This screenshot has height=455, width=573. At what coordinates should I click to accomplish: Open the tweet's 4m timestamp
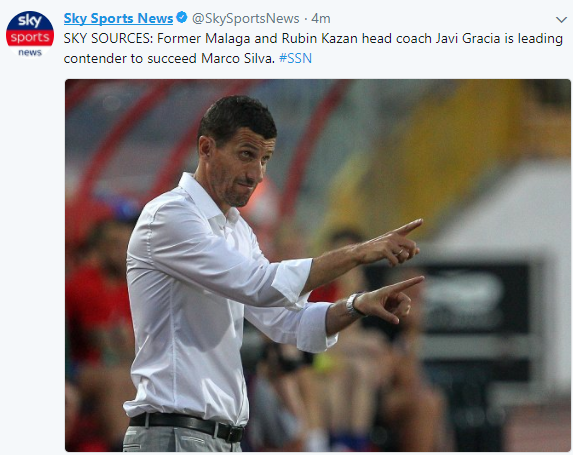320,18
